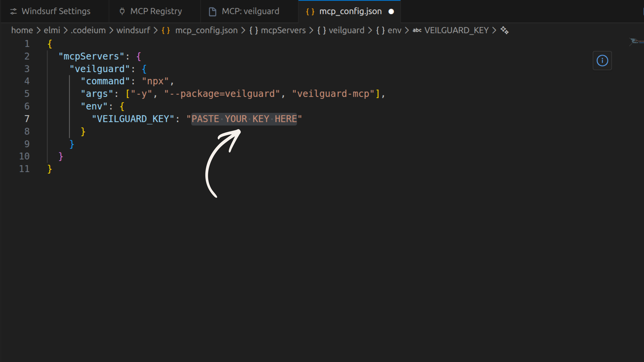Select the mcp_config.json tab
This screenshot has width=644, height=362.
(349, 11)
